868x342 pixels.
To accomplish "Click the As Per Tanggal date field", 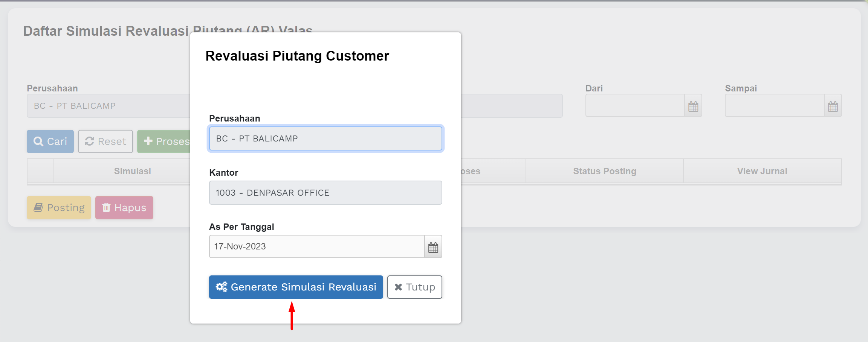I will pos(316,247).
